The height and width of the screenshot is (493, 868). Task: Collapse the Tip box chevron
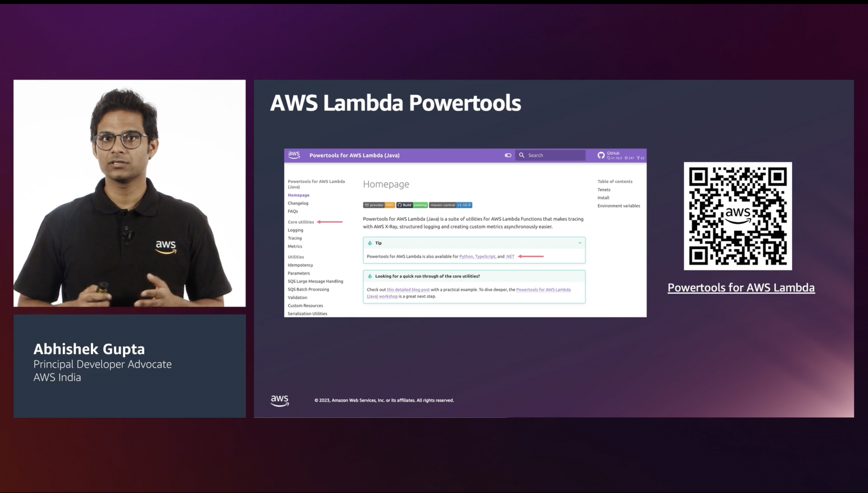pyautogui.click(x=580, y=243)
